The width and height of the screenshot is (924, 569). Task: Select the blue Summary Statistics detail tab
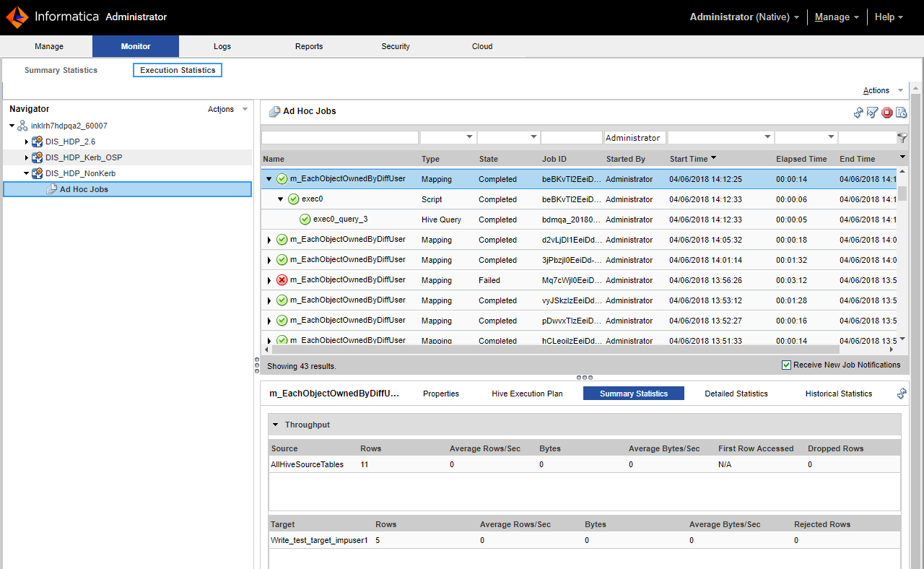[634, 394]
